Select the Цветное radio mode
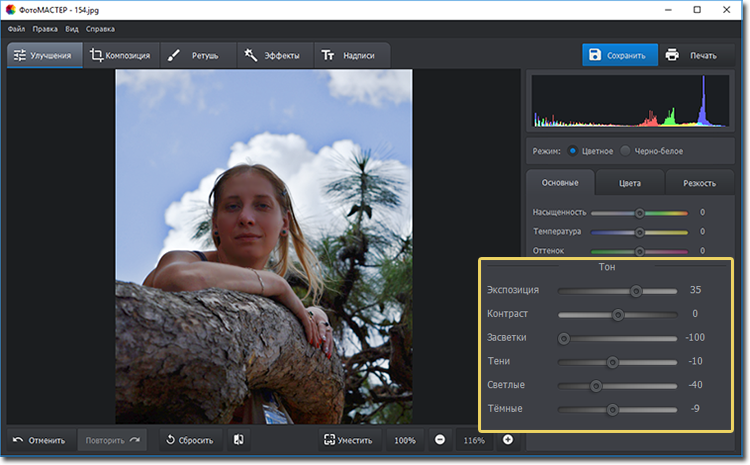750x465 pixels. pyautogui.click(x=573, y=151)
